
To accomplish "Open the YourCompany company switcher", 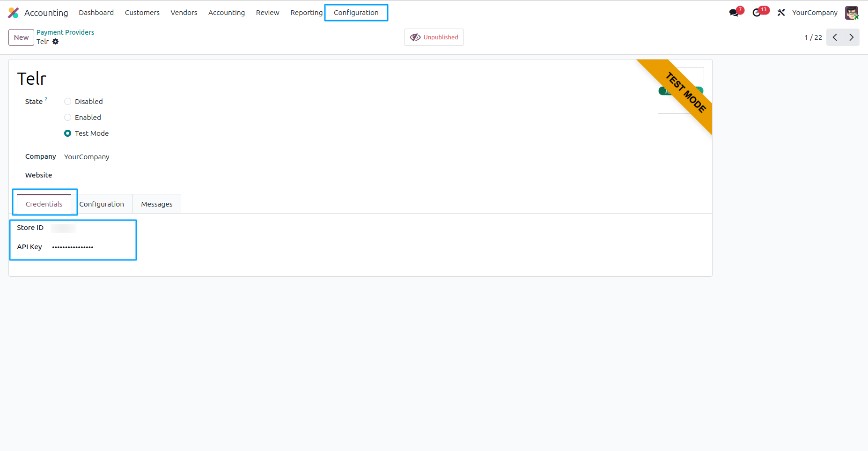I will (x=815, y=13).
